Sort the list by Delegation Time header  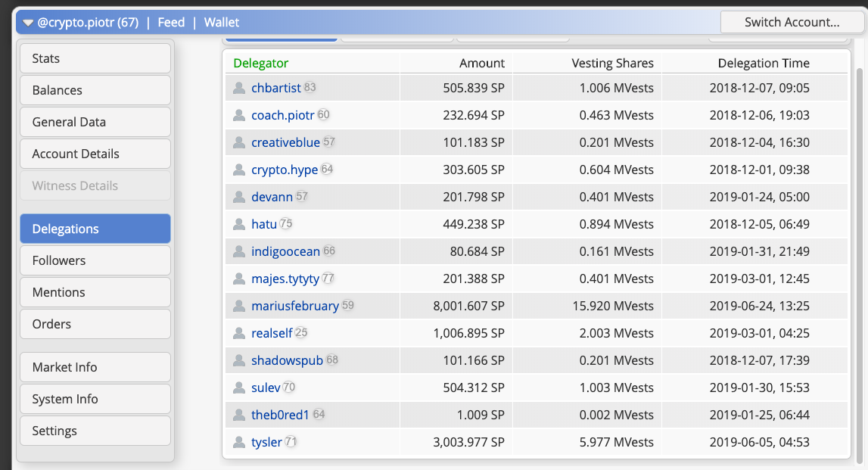(x=764, y=64)
